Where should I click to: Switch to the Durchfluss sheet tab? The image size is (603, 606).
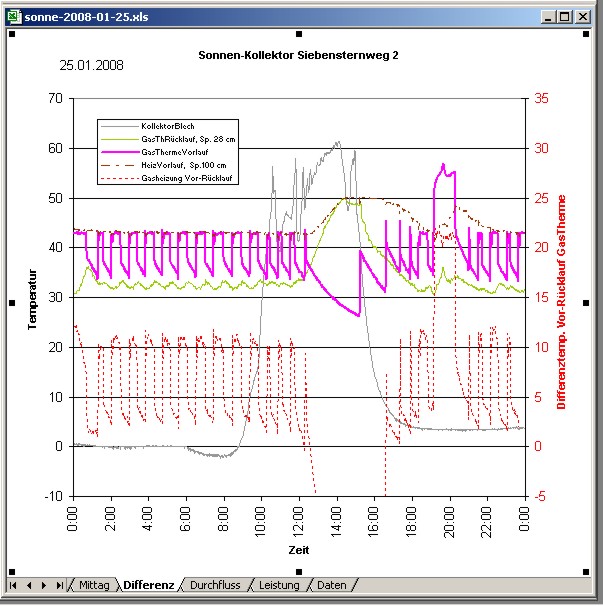pos(215,585)
